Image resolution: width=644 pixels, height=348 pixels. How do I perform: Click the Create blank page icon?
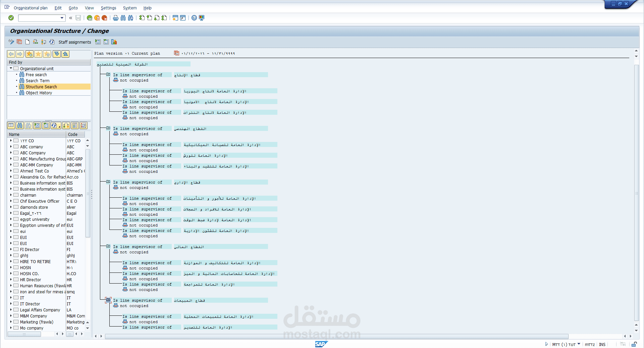28,42
